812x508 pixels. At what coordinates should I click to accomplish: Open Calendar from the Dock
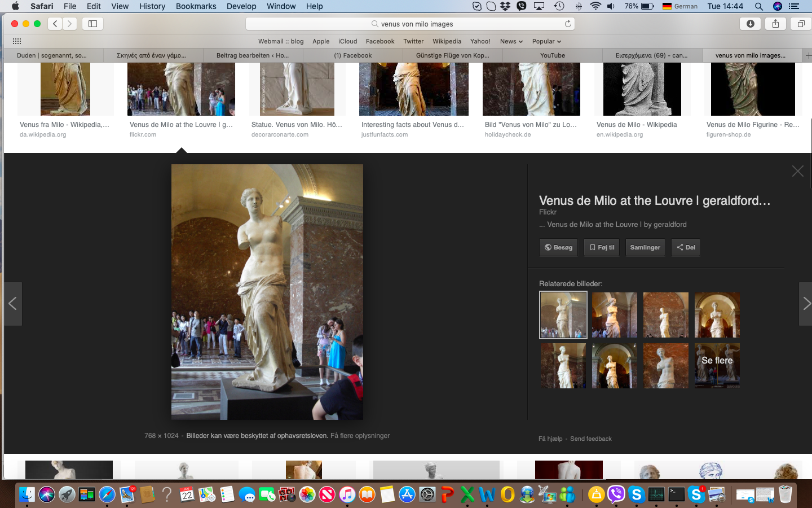pos(187,494)
